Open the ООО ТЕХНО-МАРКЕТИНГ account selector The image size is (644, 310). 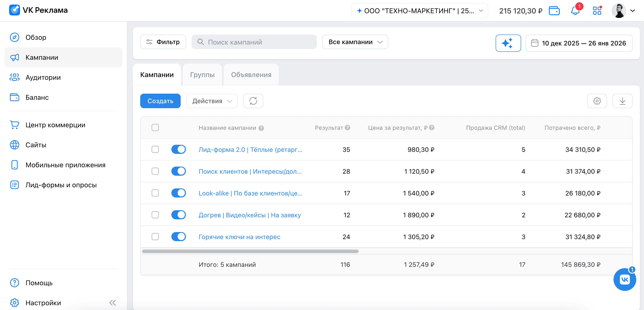click(x=419, y=11)
